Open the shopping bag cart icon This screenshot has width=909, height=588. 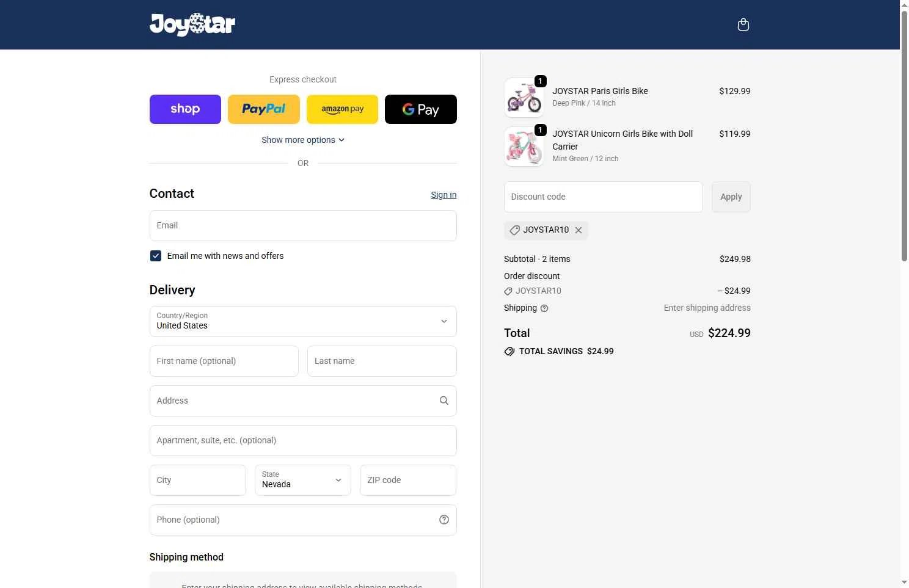[x=743, y=24]
